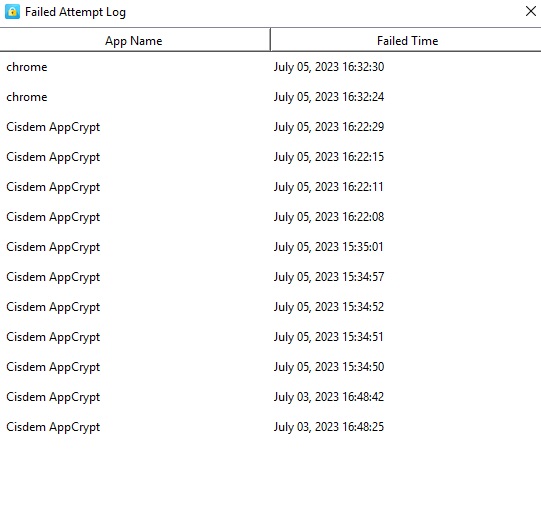Select Cisdem AppCrypt entry at 16:22:29
The image size is (541, 518).
tap(270, 127)
